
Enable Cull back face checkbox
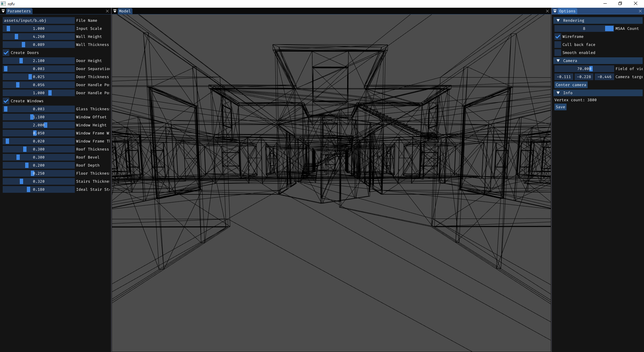[x=558, y=45]
